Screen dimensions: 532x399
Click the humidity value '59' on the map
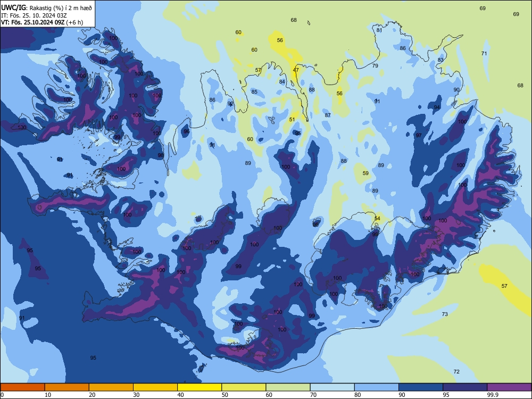[365, 173]
